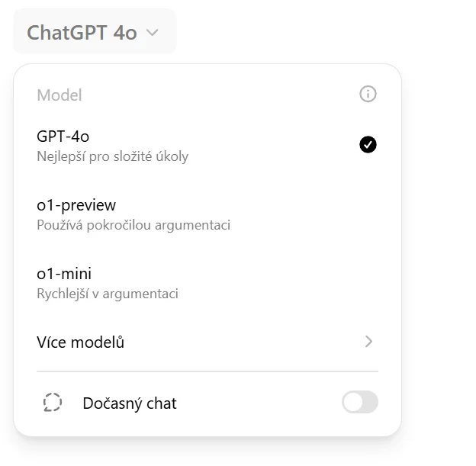This screenshot has height=466, width=476.
Task: Open the ChatGPT 4o model selector
Action: pyautogui.click(x=95, y=31)
